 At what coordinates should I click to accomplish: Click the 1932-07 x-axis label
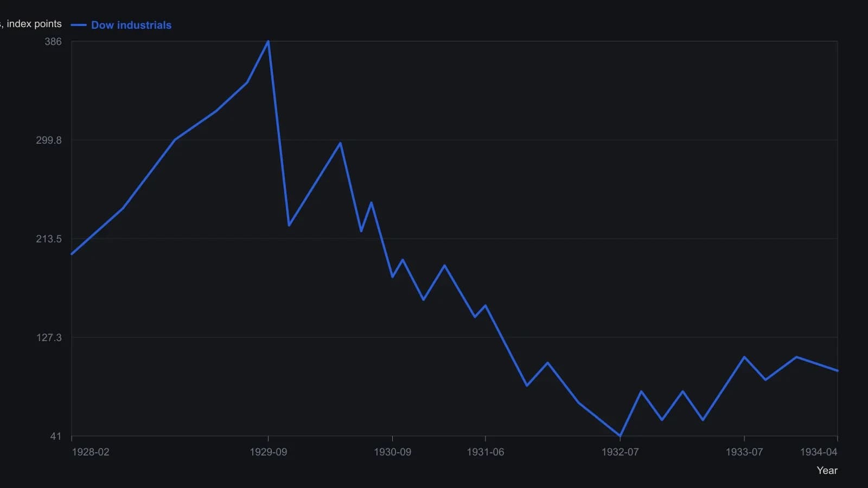(620, 452)
